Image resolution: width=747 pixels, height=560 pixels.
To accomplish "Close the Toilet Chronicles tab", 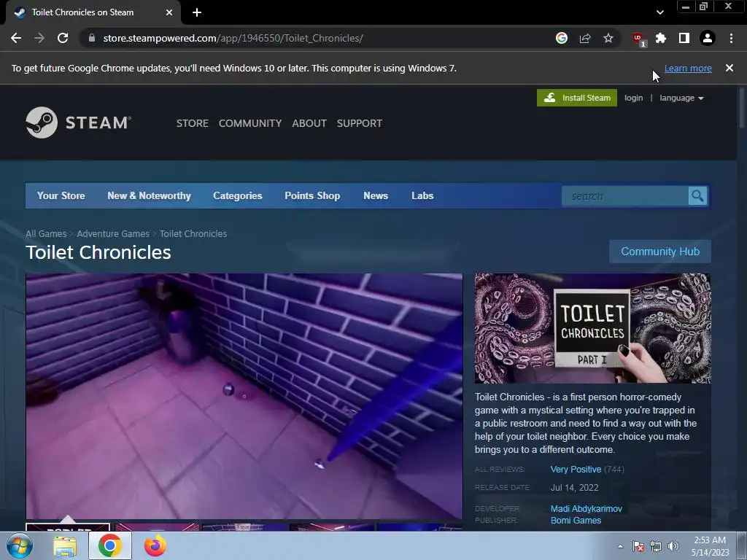I will (169, 12).
